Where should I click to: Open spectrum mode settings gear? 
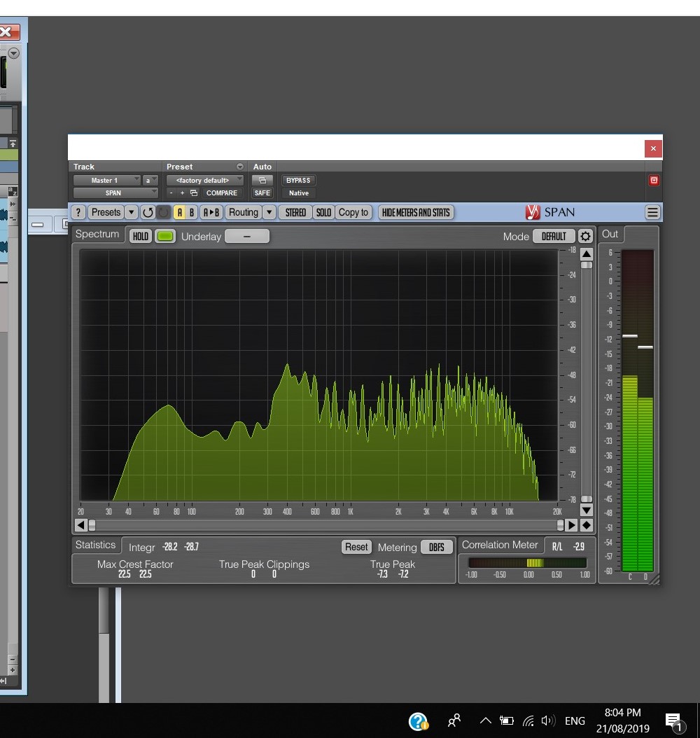point(585,236)
